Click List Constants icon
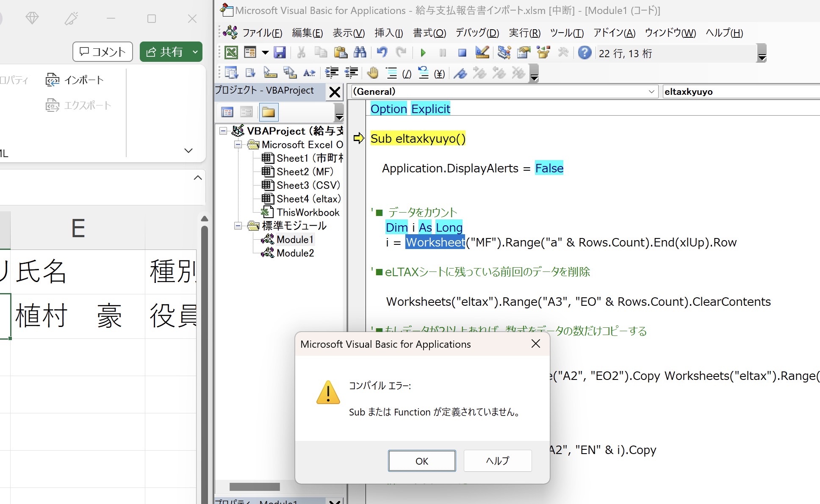The width and height of the screenshot is (820, 504). [x=250, y=73]
